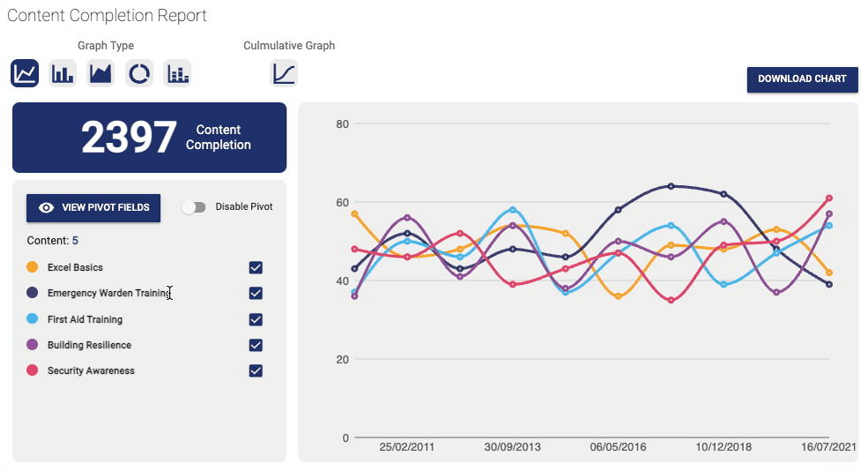
Task: Switch to bar chart graph type
Action: pyautogui.click(x=63, y=73)
